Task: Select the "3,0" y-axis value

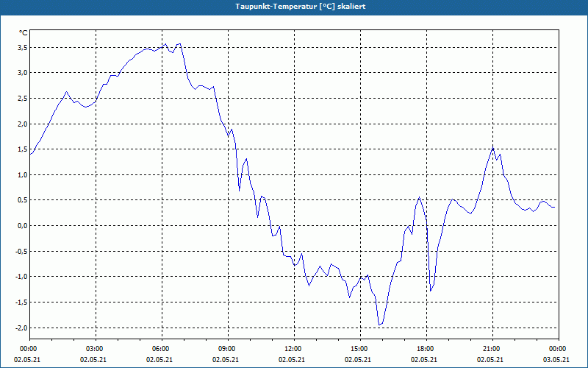Action: (23, 73)
